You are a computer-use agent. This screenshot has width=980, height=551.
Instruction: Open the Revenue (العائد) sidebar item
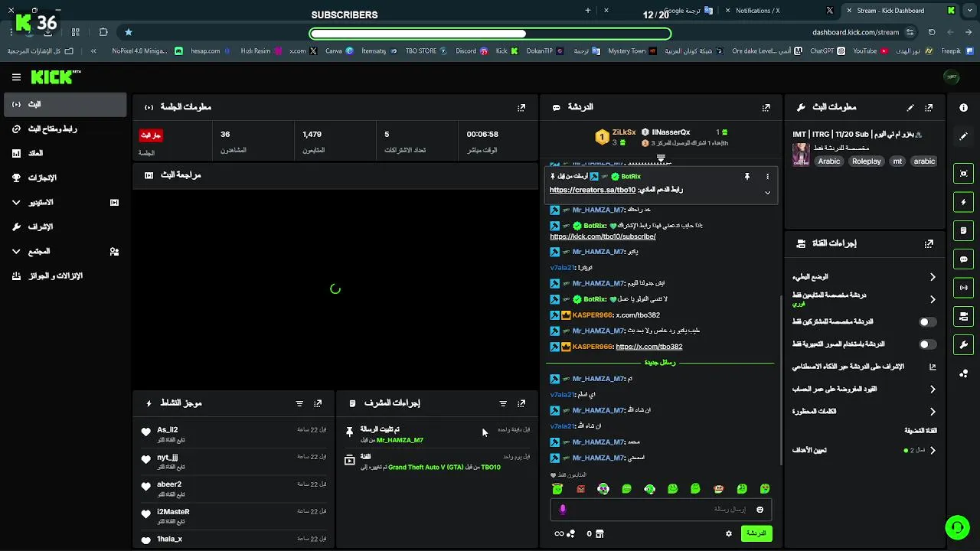(64, 154)
